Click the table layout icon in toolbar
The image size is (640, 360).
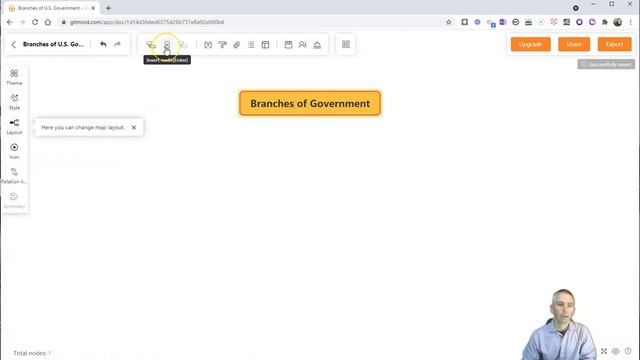[265, 44]
